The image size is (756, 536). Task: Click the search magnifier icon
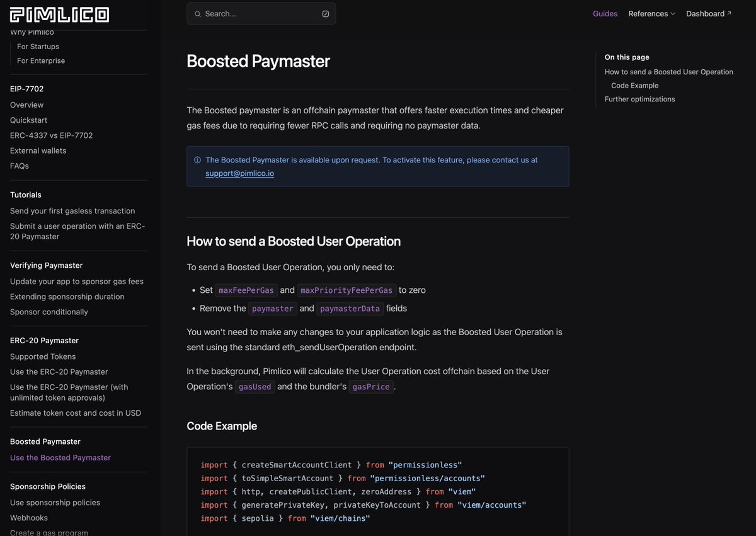click(x=198, y=14)
